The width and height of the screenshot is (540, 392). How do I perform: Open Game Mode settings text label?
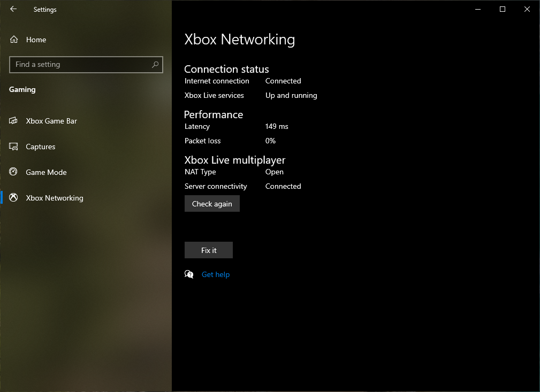click(46, 172)
